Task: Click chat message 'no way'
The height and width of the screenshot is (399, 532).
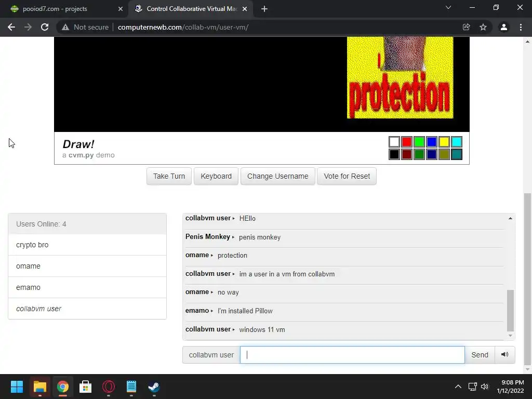Action: [228, 292]
